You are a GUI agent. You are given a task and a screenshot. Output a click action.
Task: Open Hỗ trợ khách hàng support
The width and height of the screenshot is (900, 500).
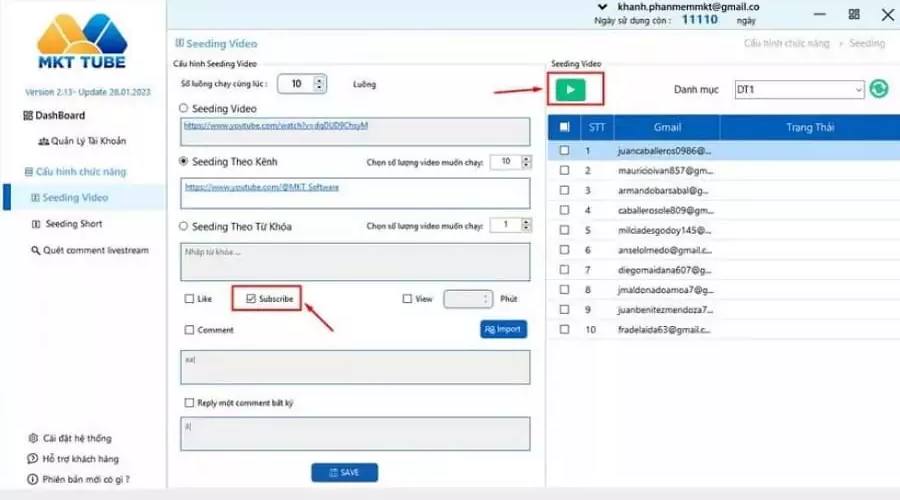pos(73,459)
